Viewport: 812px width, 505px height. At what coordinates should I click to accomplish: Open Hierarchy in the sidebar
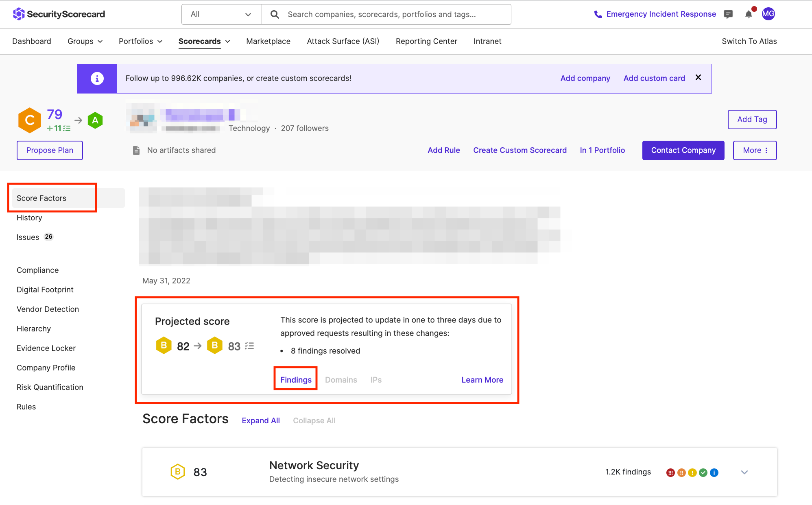(x=34, y=329)
